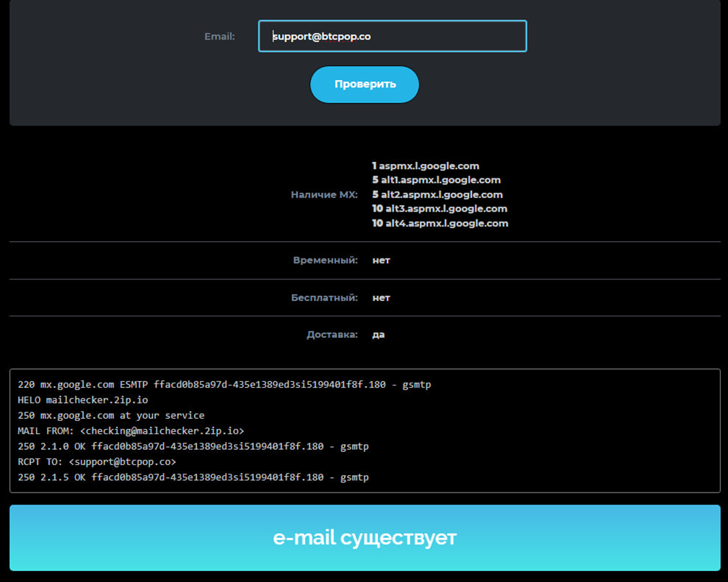Viewport: 728px width, 582px height.
Task: Click MX record '5 alt2.aspmx.l.google.com'
Action: click(x=437, y=195)
